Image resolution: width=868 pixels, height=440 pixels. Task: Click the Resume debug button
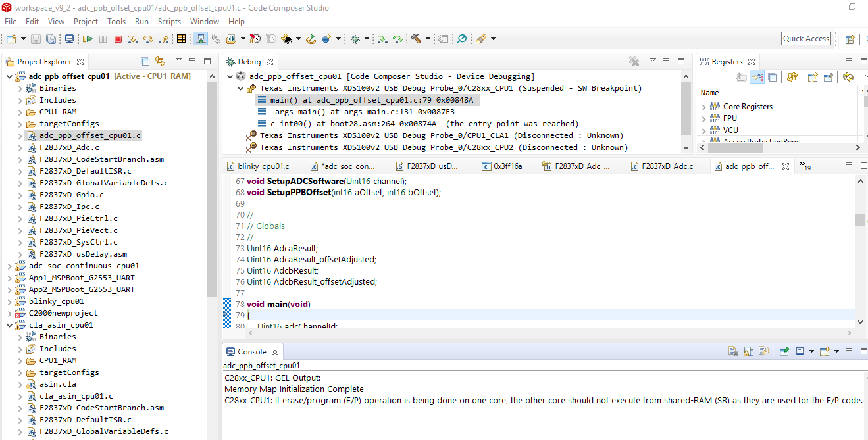pos(88,39)
